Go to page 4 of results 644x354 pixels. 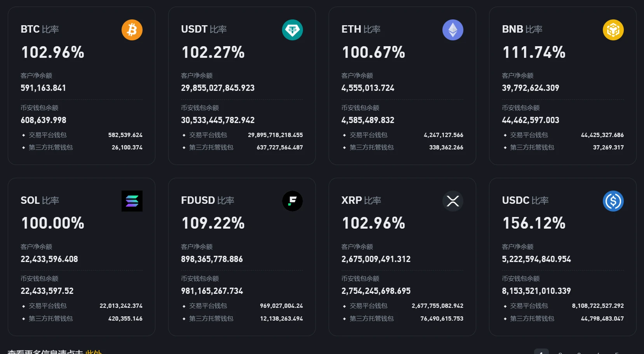[598, 352]
